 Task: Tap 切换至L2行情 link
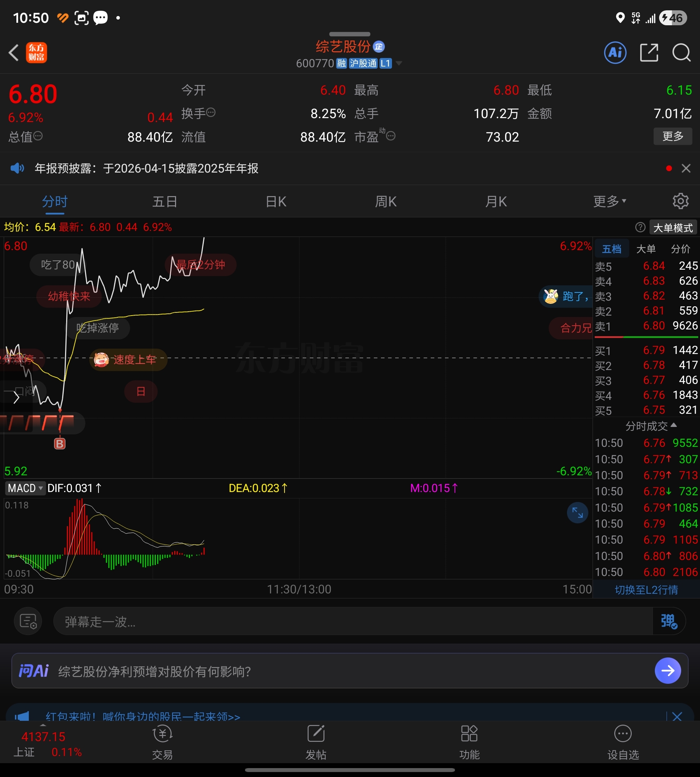coord(646,590)
